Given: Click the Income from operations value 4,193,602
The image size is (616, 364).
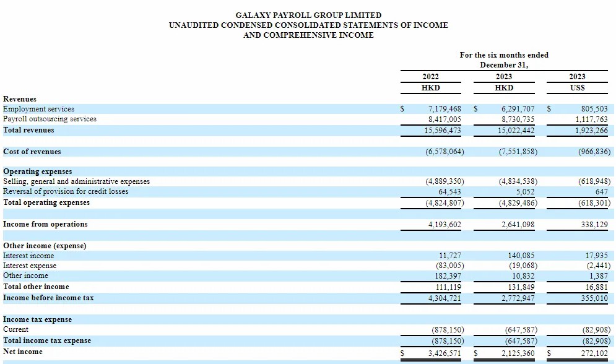Looking at the screenshot, I should [x=445, y=225].
